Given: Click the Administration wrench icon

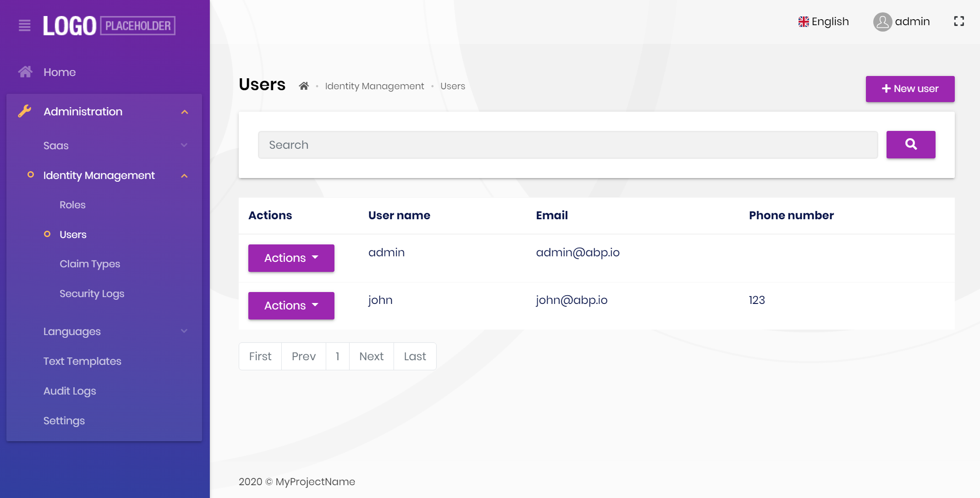Looking at the screenshot, I should (25, 111).
